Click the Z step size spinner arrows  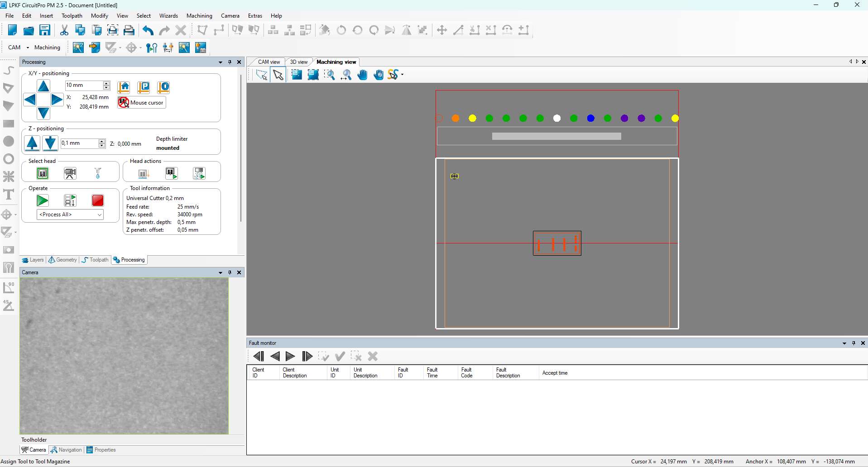tap(102, 143)
